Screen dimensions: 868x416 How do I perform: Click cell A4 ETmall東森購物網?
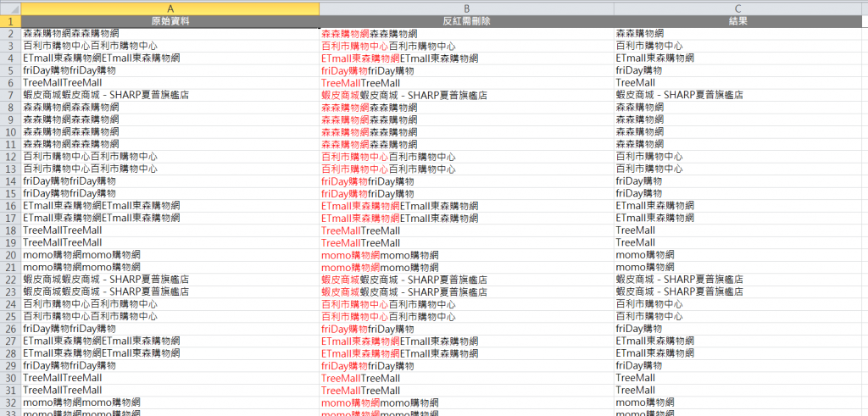coord(170,58)
